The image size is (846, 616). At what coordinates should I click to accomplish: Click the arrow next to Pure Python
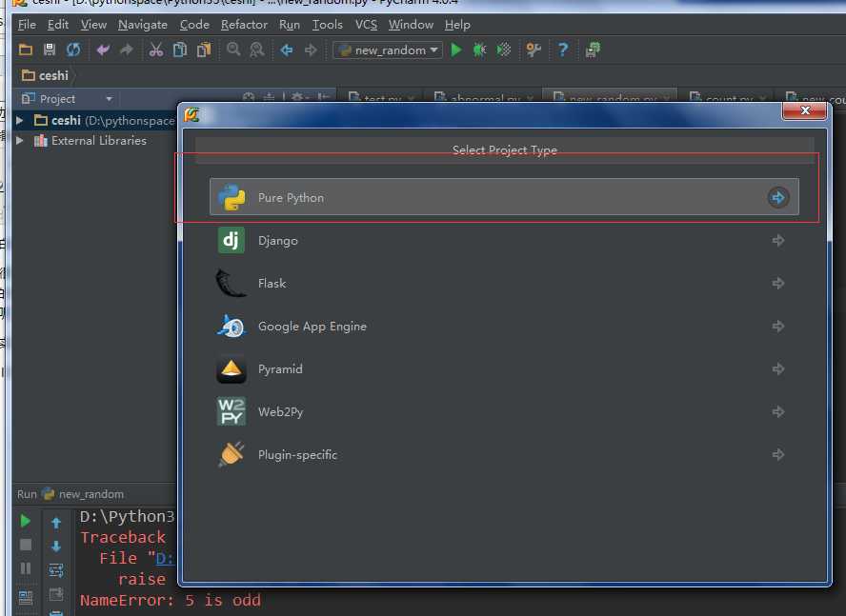point(778,197)
